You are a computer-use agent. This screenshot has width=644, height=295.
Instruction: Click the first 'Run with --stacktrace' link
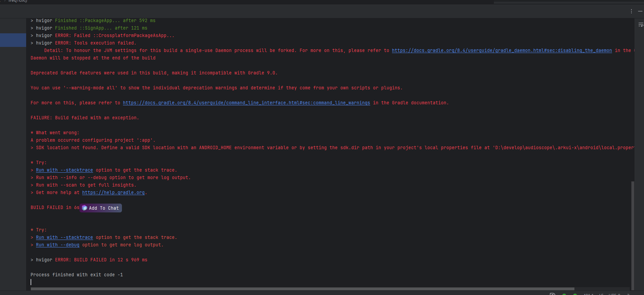64,170
